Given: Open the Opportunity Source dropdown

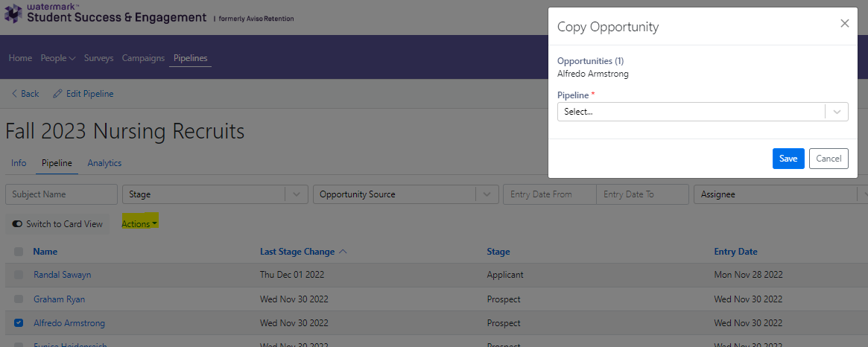Looking at the screenshot, I should 405,194.
